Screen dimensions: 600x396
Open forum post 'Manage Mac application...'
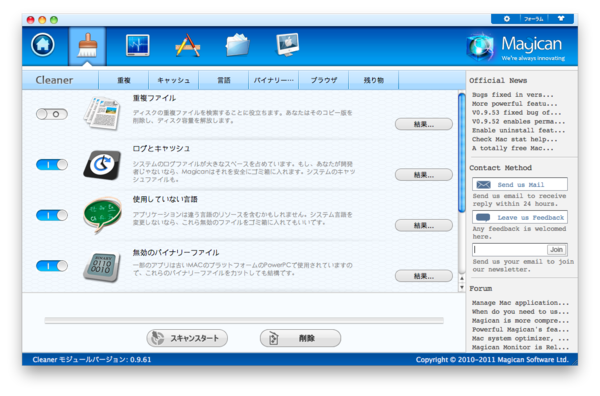tap(520, 303)
